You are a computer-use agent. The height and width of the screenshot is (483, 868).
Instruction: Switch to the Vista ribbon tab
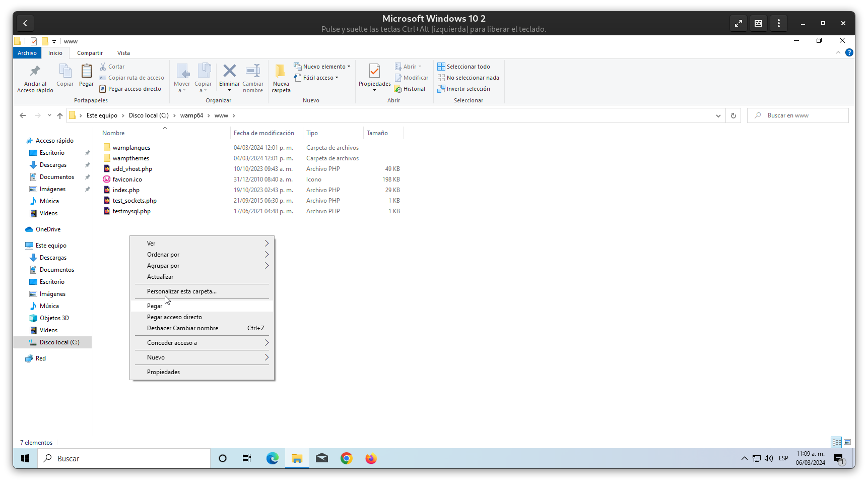[123, 53]
